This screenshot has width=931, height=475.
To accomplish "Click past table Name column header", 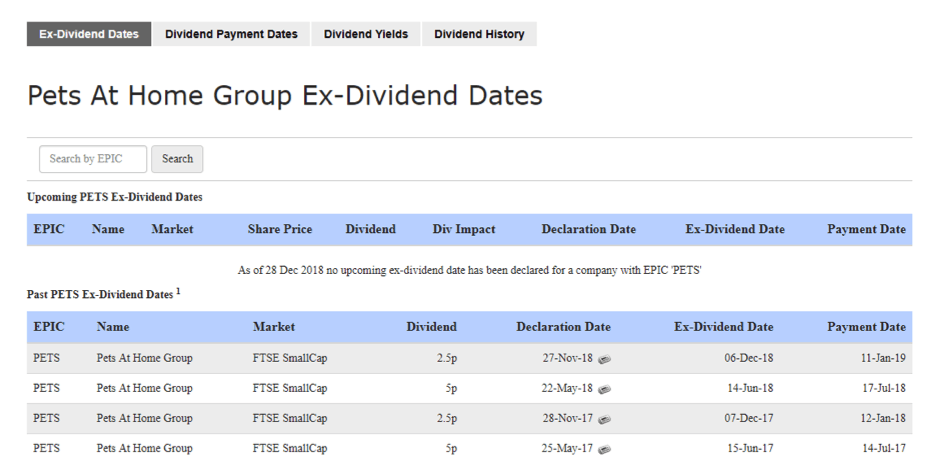I will pyautogui.click(x=113, y=327).
